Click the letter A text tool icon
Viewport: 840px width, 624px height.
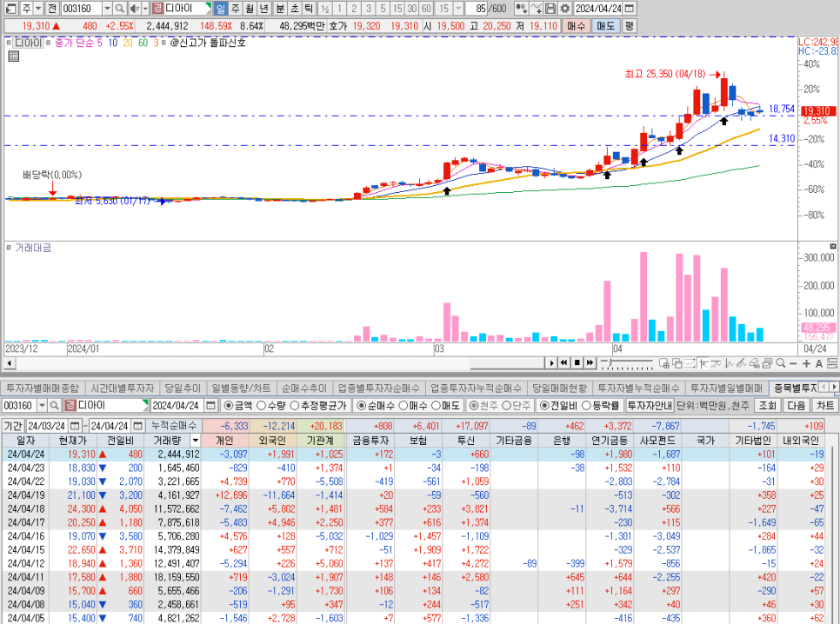(818, 363)
